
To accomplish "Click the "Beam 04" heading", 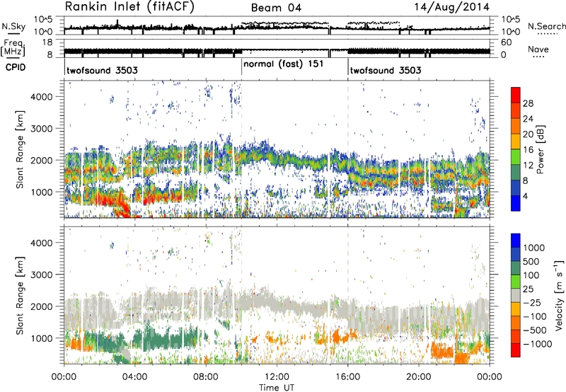I will (x=276, y=8).
